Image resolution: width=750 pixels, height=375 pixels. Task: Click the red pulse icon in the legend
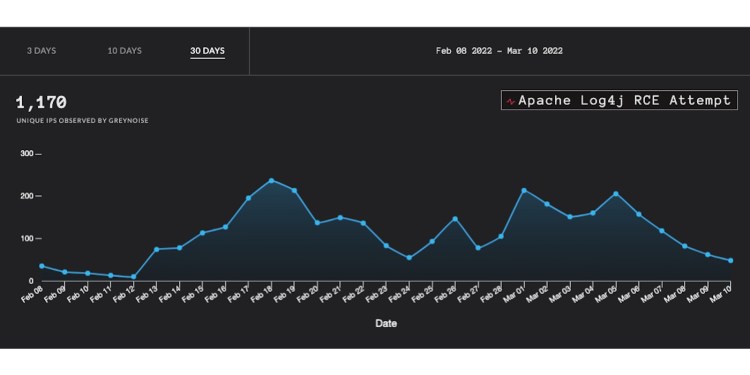tap(511, 101)
